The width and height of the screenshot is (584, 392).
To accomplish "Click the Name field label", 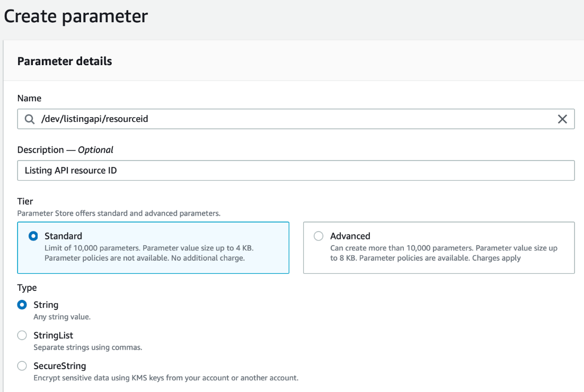I will pyautogui.click(x=29, y=99).
